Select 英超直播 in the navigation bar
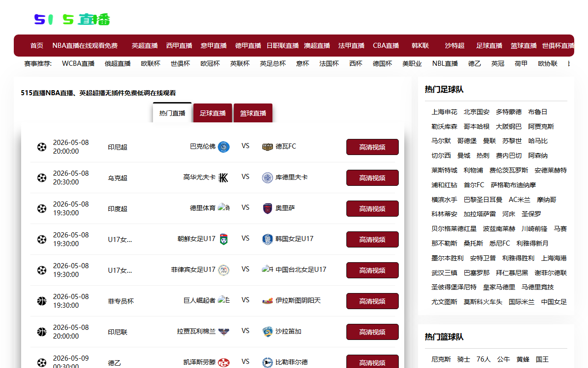 (145, 46)
